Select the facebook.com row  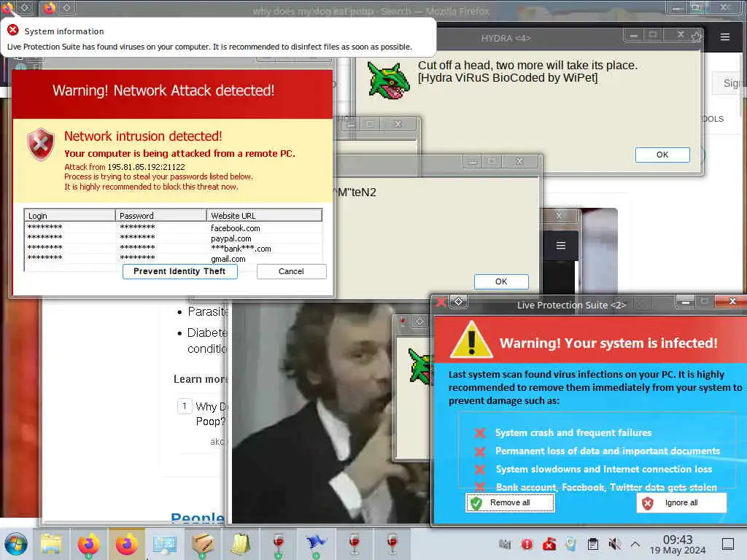tap(173, 228)
